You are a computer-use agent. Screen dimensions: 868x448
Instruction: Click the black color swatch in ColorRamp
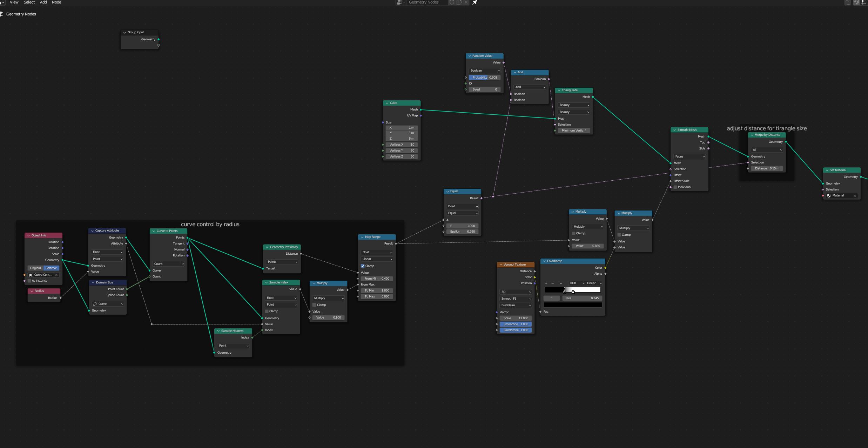coord(573,305)
